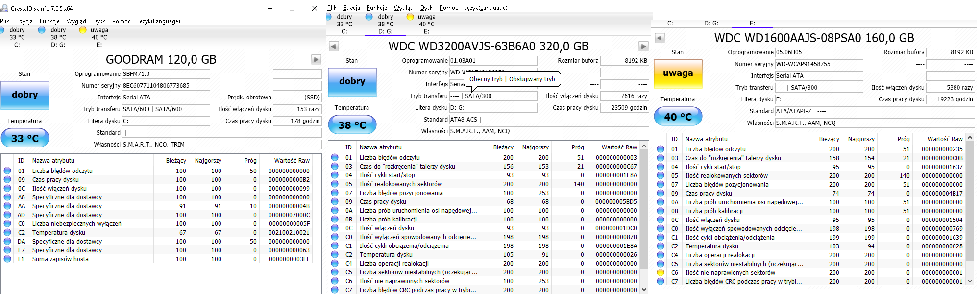Open Edycja menu in WD3200AVJS window
This screenshot has height=294, width=980.
[352, 8]
